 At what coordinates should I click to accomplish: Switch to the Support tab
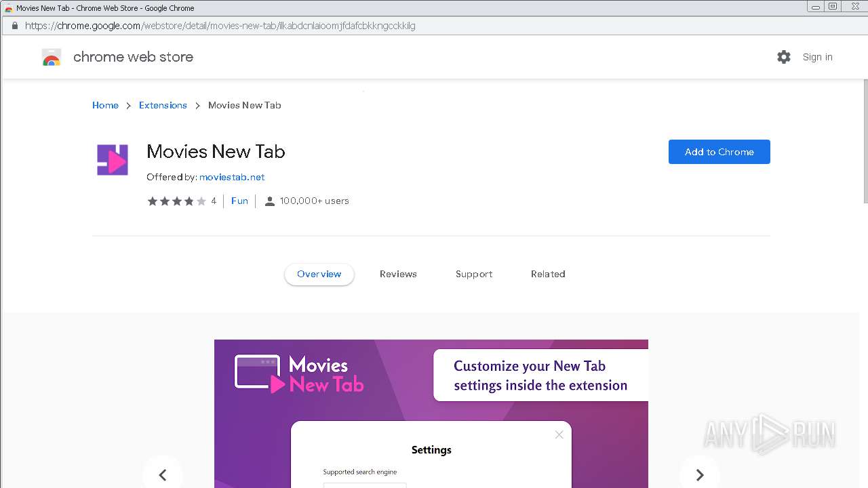[x=474, y=274]
